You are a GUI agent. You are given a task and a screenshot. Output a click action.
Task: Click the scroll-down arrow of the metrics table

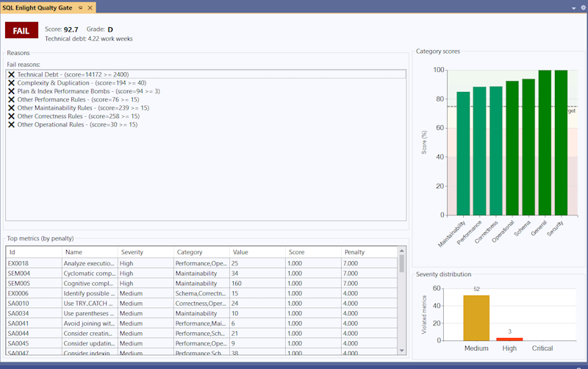pos(402,351)
